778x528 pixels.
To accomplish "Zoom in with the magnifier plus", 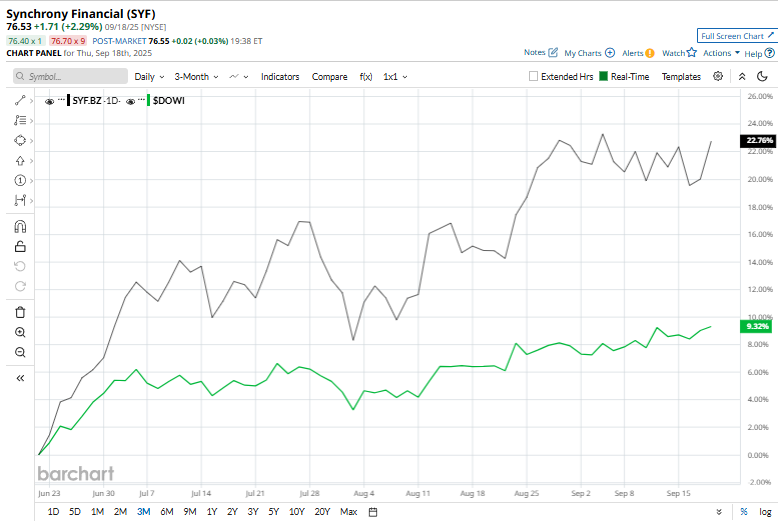I will pos(20,332).
